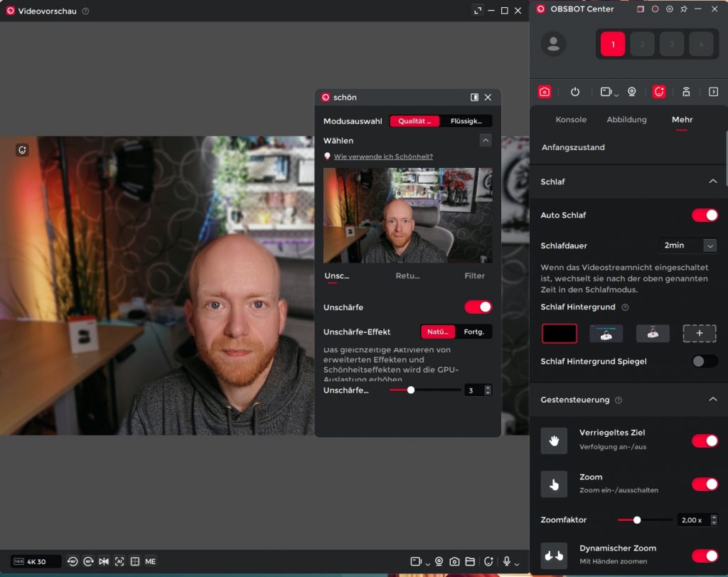Click the webcam icon in OBSBOT Center toolbar
This screenshot has width=728, height=577.
point(632,92)
